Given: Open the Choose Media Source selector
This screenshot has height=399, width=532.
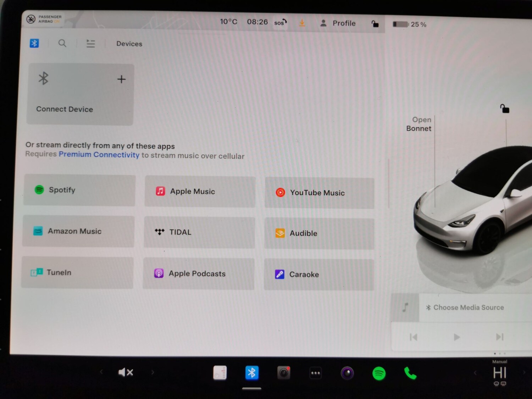Looking at the screenshot, I should 468,307.
